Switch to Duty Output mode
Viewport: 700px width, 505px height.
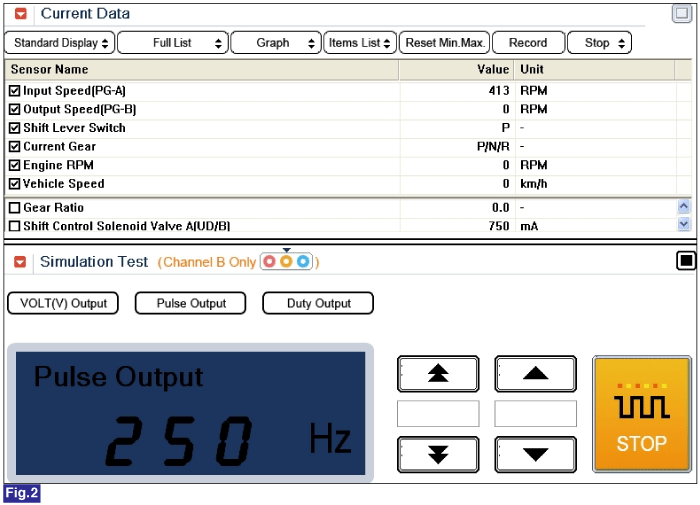(x=318, y=304)
